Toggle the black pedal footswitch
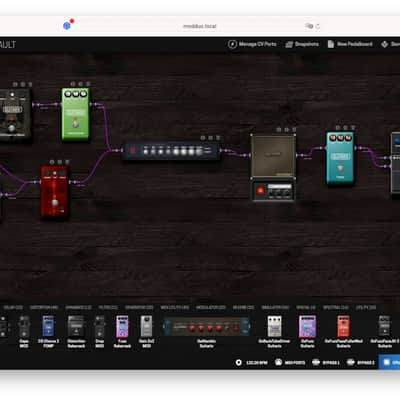The height and width of the screenshot is (400, 400). tap(12, 128)
